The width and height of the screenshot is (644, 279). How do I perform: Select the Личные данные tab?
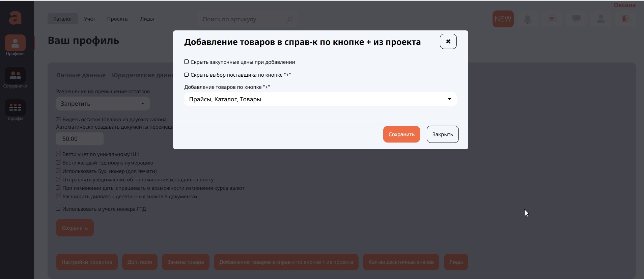click(x=81, y=75)
